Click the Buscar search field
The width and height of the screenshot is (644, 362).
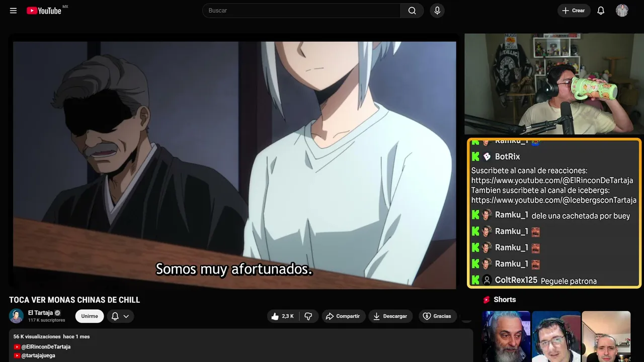(301, 11)
